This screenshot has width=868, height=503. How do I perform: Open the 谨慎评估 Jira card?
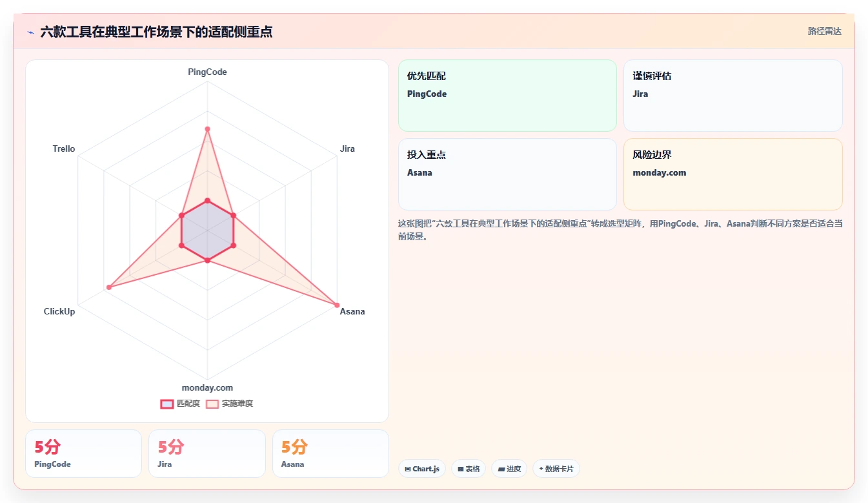click(733, 96)
